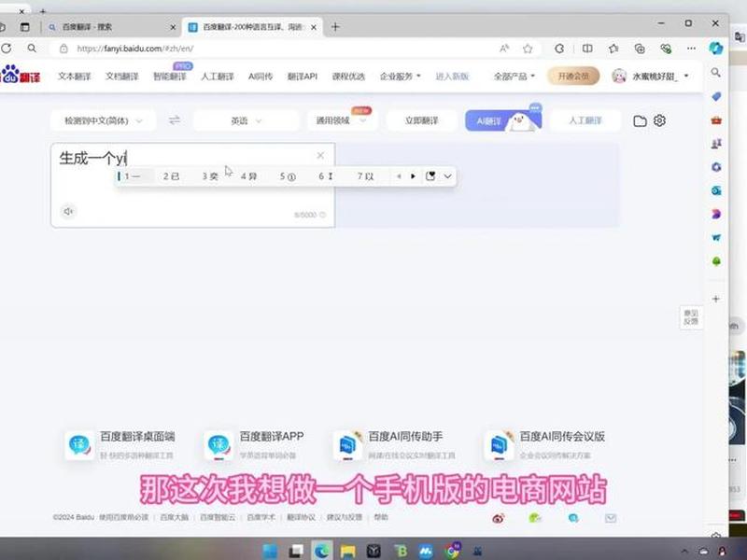Click the Baidu Translate logo
Image resolution: width=747 pixels, height=560 pixels.
(20, 76)
